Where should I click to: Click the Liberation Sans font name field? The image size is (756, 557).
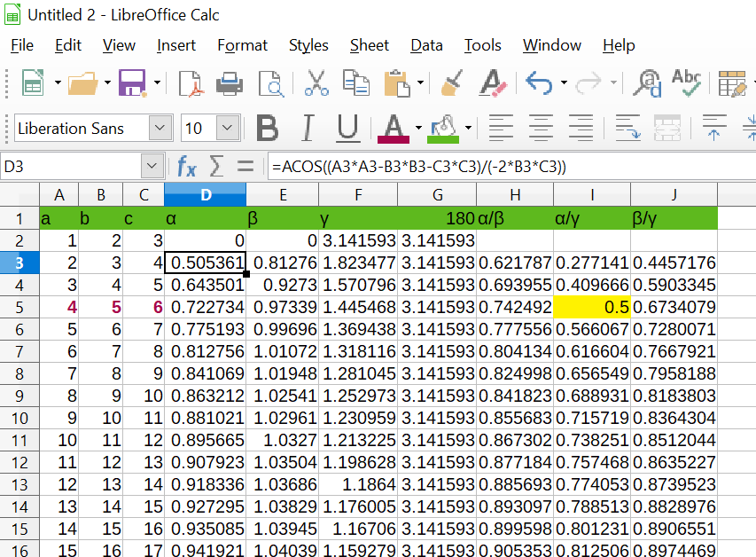tap(81, 129)
